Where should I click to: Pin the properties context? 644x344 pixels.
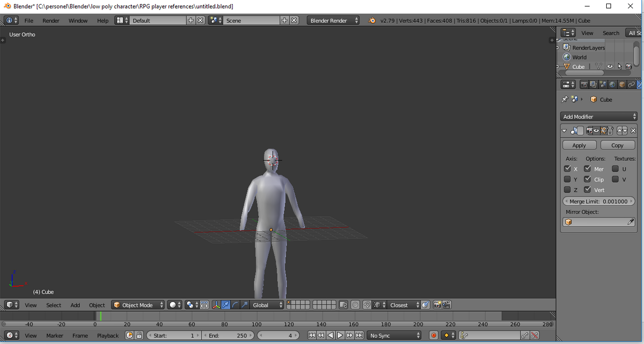pyautogui.click(x=565, y=99)
